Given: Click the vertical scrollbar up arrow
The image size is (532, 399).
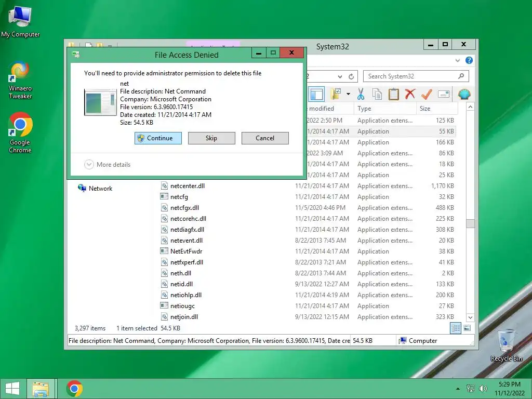Looking at the screenshot, I should pos(470,107).
